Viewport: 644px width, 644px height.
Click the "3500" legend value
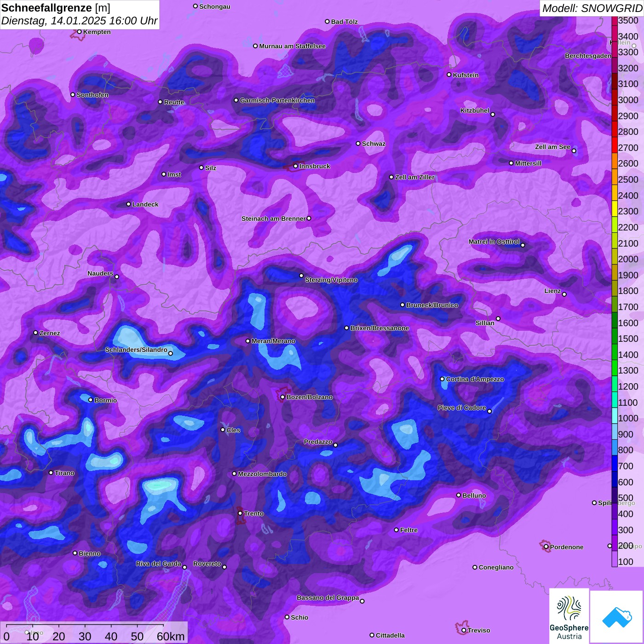tap(628, 20)
